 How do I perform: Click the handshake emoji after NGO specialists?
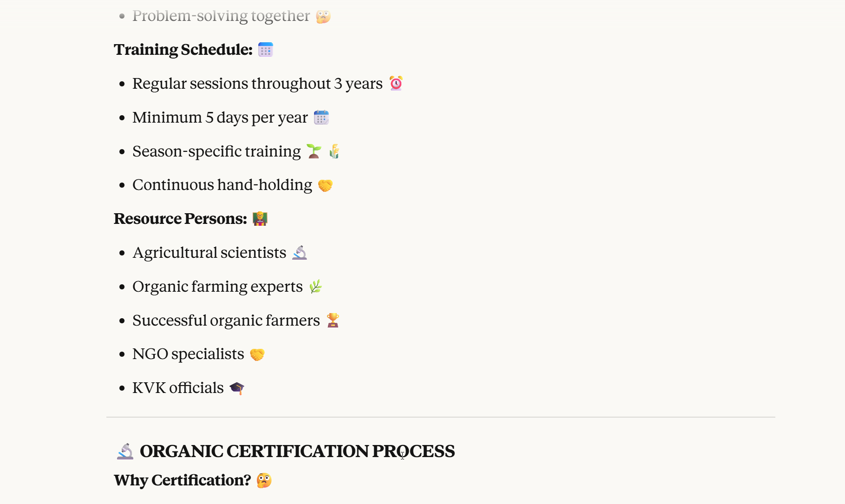tap(257, 354)
